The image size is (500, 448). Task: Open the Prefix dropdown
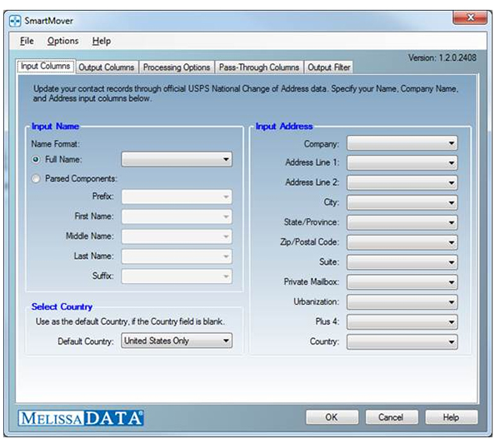177,197
